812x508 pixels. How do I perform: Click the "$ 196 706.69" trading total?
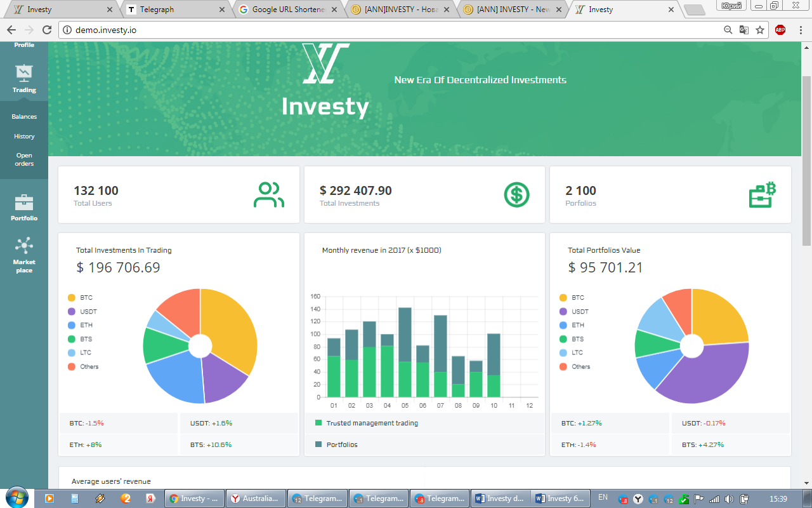(118, 267)
